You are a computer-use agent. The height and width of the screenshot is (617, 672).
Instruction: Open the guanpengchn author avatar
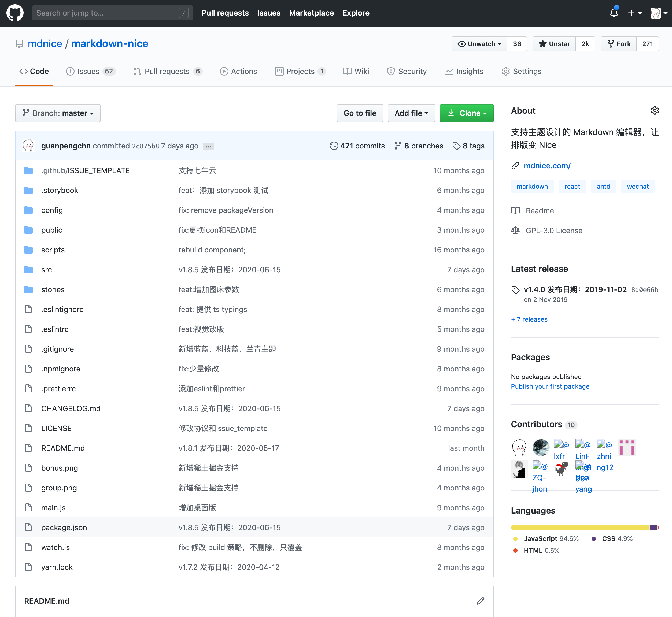click(28, 146)
